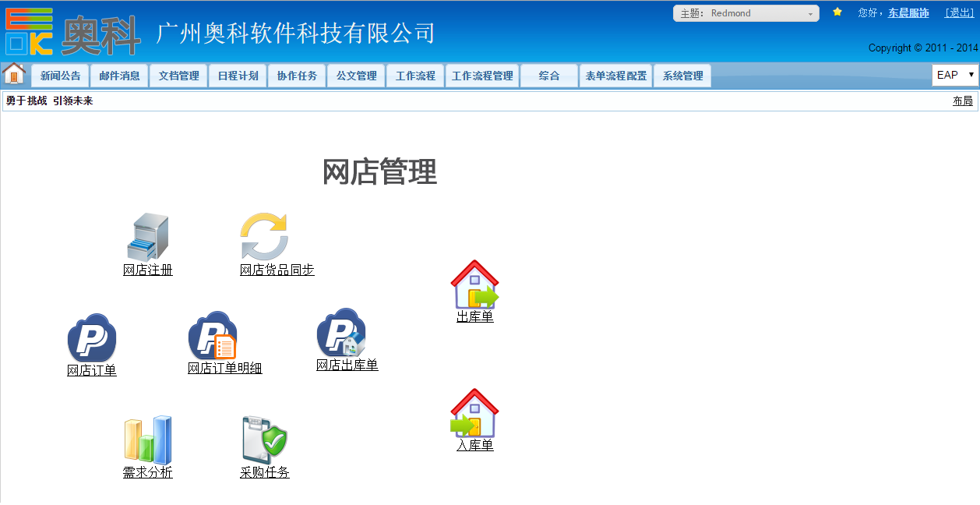Click the yellow star favorite icon

click(x=837, y=12)
